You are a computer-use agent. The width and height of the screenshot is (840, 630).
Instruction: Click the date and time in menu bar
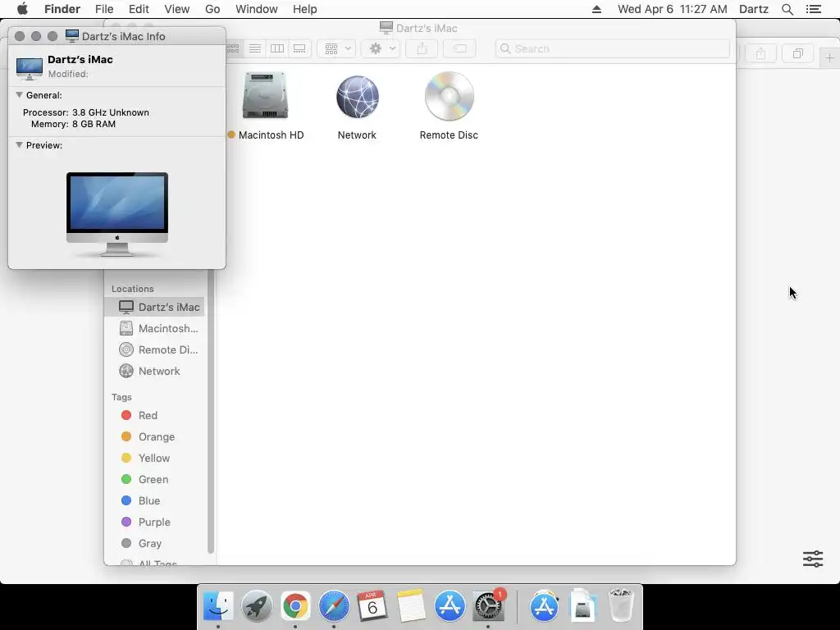coord(673,9)
